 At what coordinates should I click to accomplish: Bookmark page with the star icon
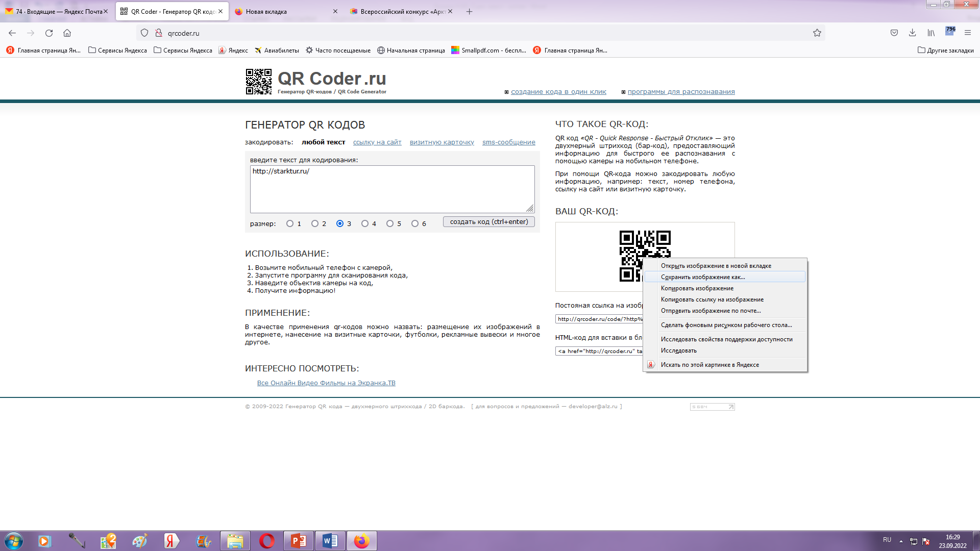point(817,33)
